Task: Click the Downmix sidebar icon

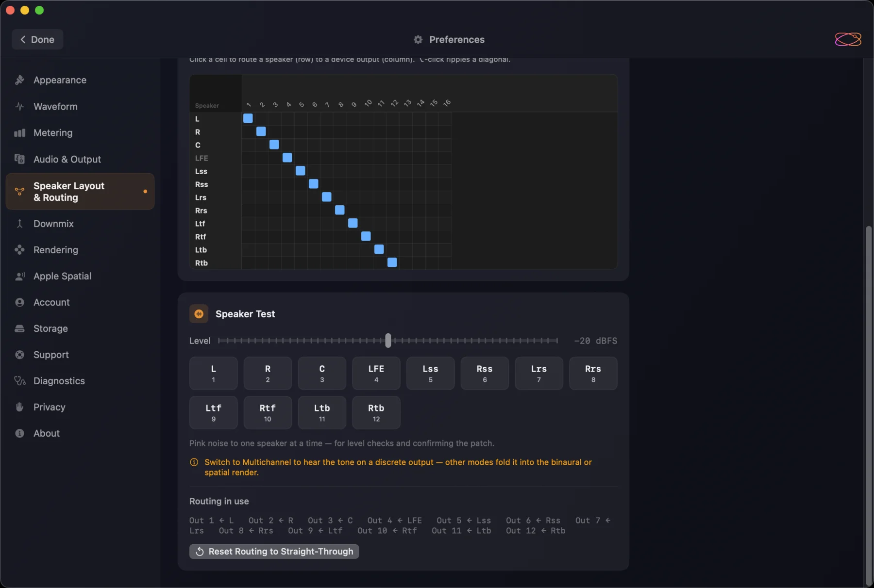Action: pyautogui.click(x=19, y=224)
